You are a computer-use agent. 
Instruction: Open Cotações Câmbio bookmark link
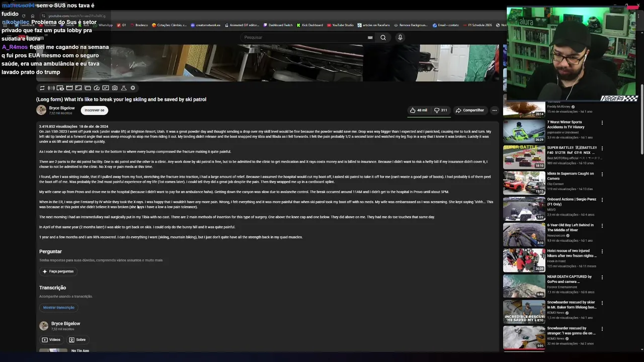[168, 25]
